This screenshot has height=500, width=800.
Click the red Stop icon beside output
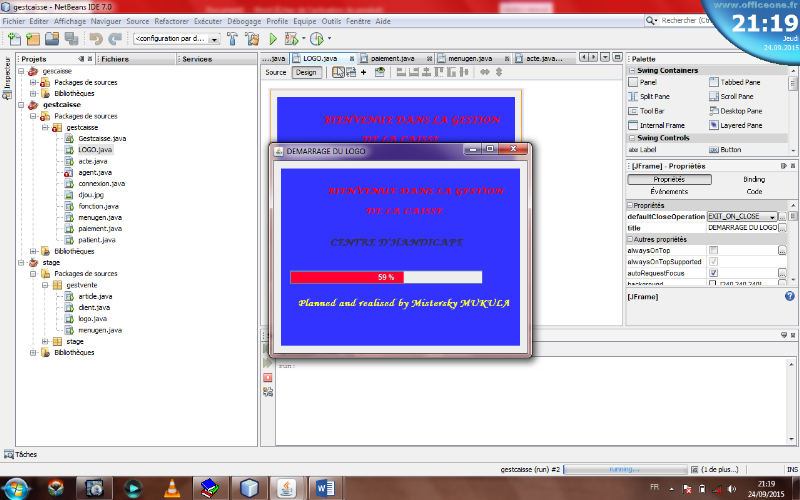tap(268, 378)
